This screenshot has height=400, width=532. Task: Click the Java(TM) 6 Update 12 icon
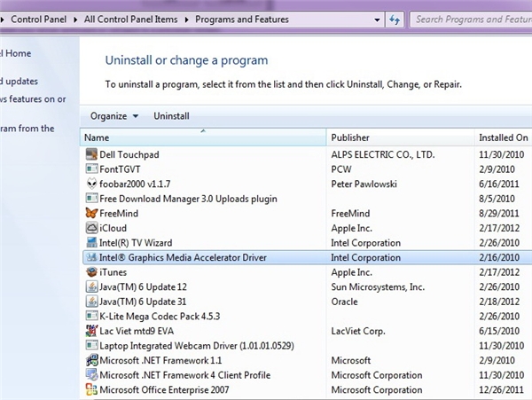91,286
